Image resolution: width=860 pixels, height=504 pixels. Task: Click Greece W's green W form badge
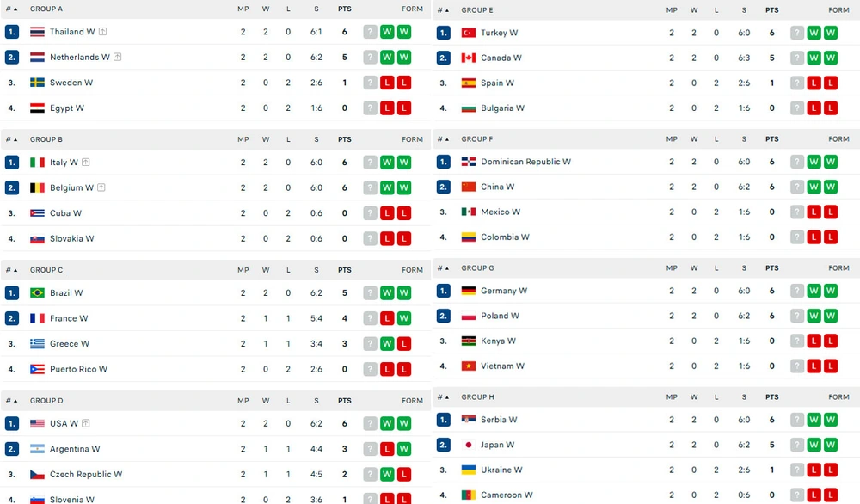point(387,344)
